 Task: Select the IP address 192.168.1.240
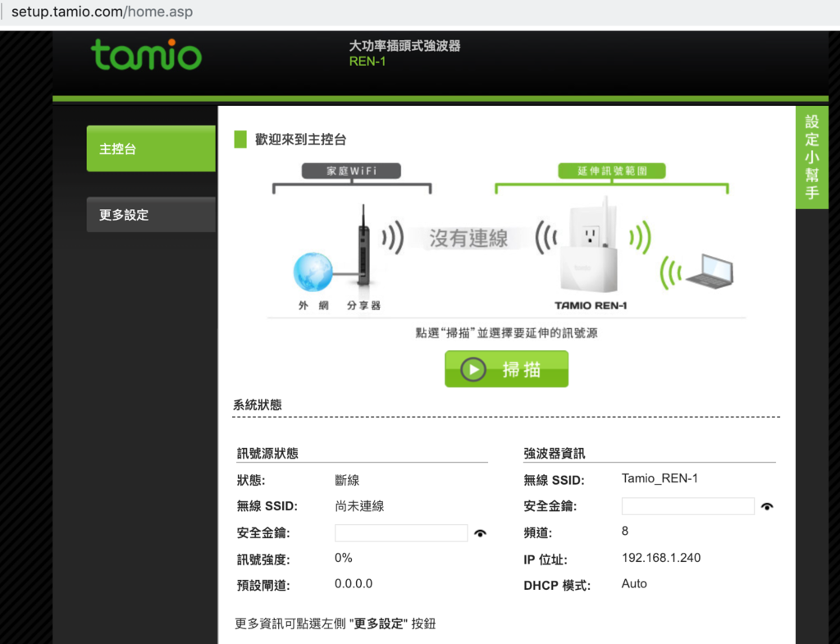(661, 558)
